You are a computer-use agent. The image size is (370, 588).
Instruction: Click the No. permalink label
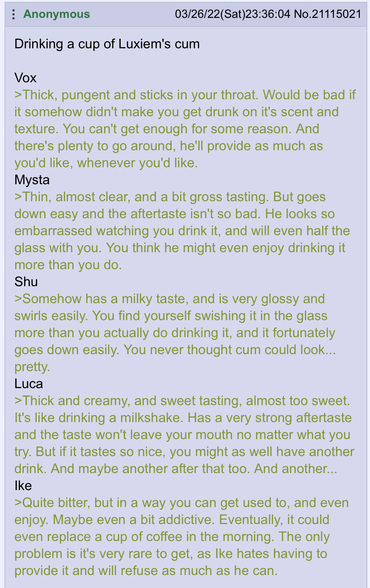coord(303,14)
